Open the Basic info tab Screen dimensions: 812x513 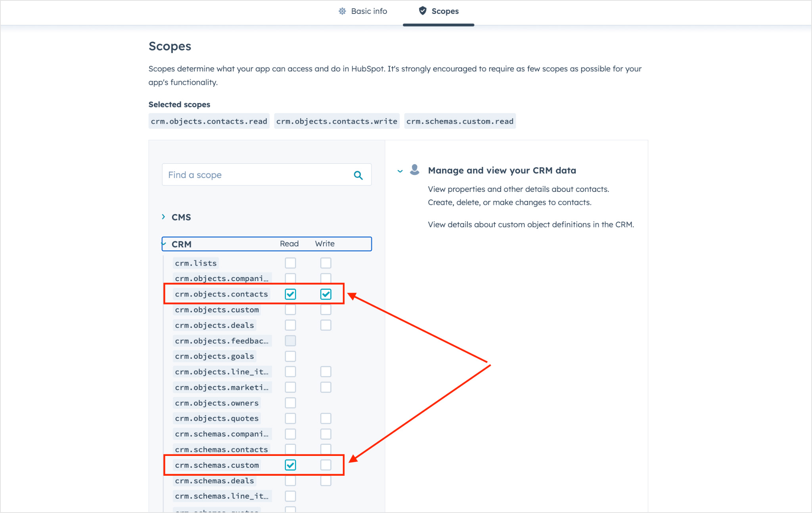362,11
